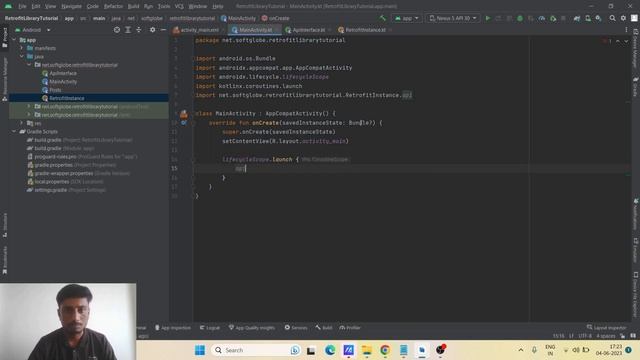640x360 pixels.
Task: Toggle the Build tool window
Action: click(324, 327)
